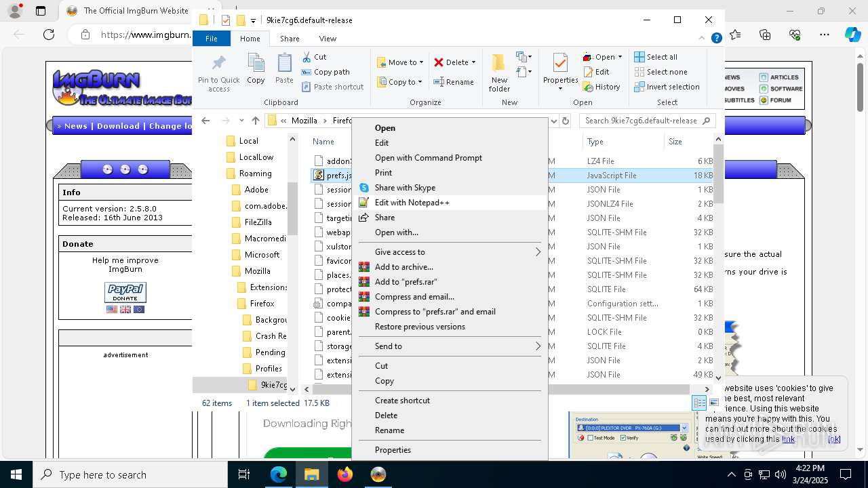Click the Windows Start button
Screen dimensions: 868x488
16,474
